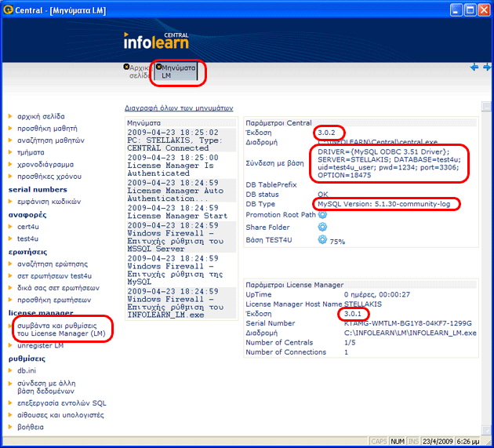Open αίθουσες και υπολογιστές link
Screen dimensions: 494x448
click(x=60, y=415)
